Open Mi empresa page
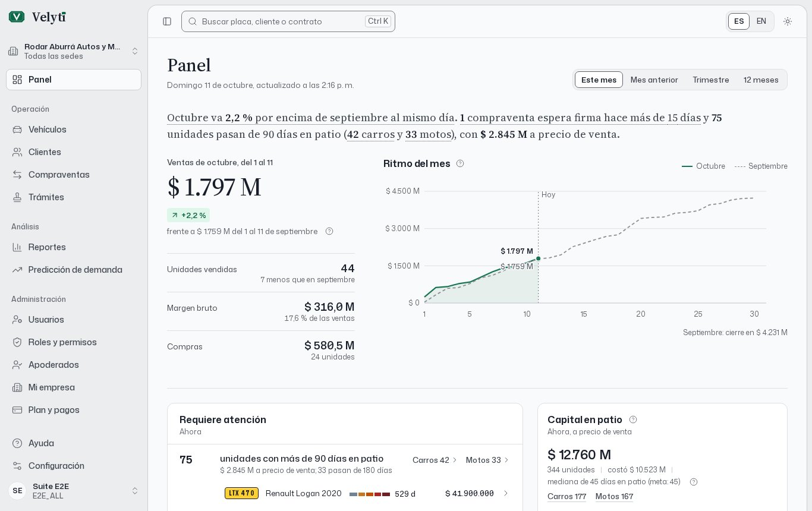Screen dimensions: 812x511 (x=74, y=387)
